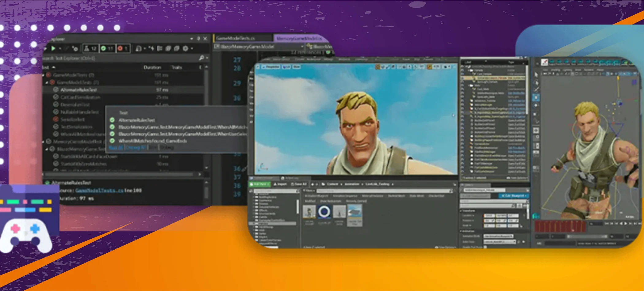Sort by the Duration column header
The image size is (644, 291).
coord(152,67)
